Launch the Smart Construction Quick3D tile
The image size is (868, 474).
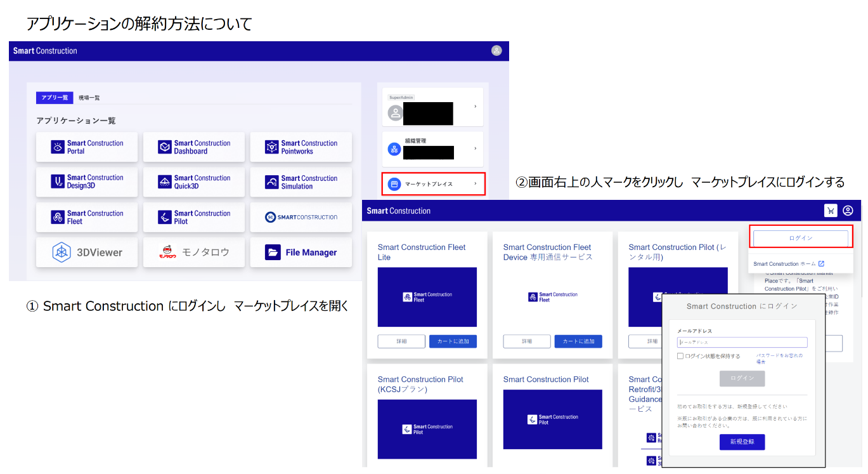194,182
